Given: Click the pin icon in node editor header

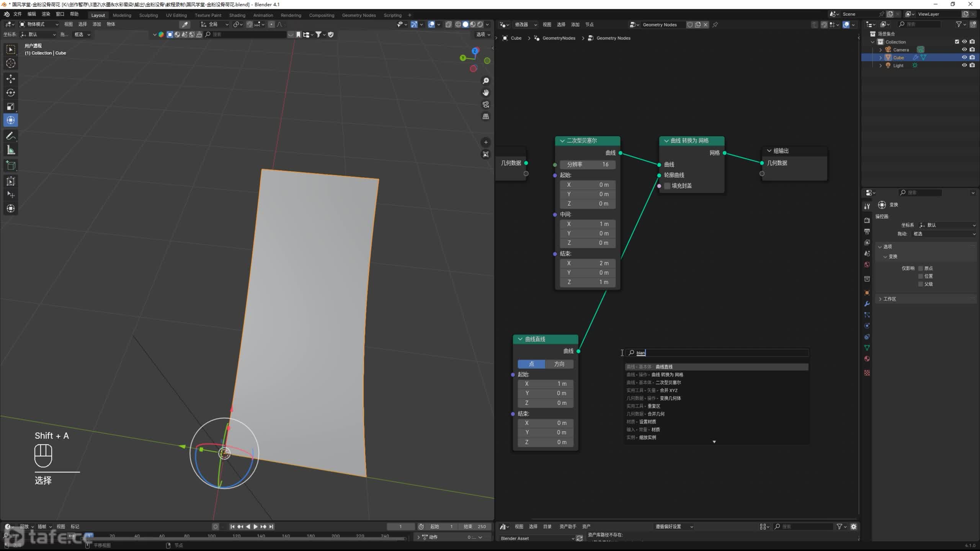Looking at the screenshot, I should (715, 24).
